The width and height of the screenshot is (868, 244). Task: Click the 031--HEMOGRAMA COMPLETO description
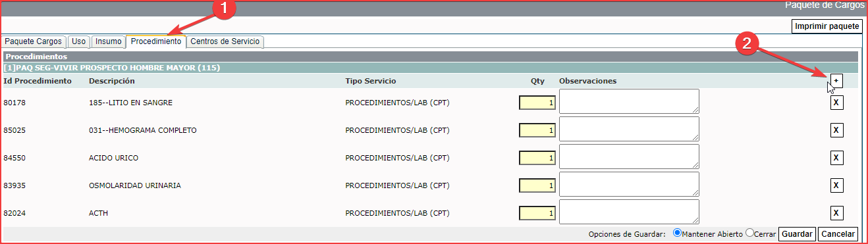pyautogui.click(x=142, y=130)
